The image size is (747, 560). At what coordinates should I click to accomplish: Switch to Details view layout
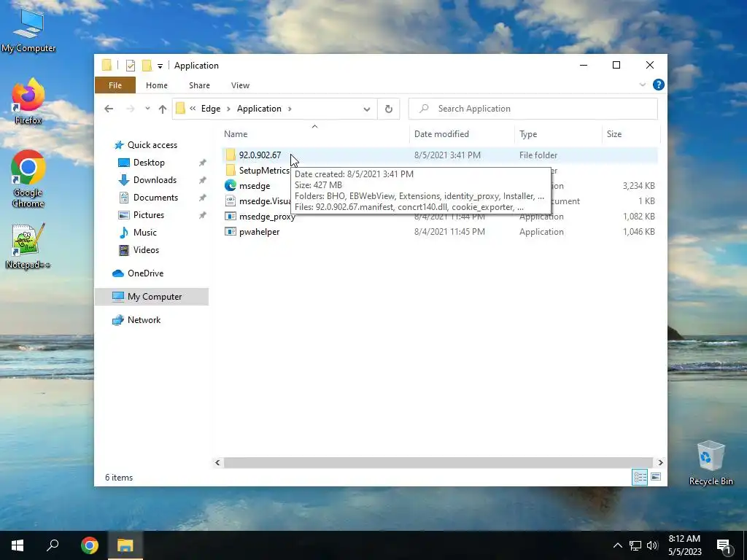640,477
